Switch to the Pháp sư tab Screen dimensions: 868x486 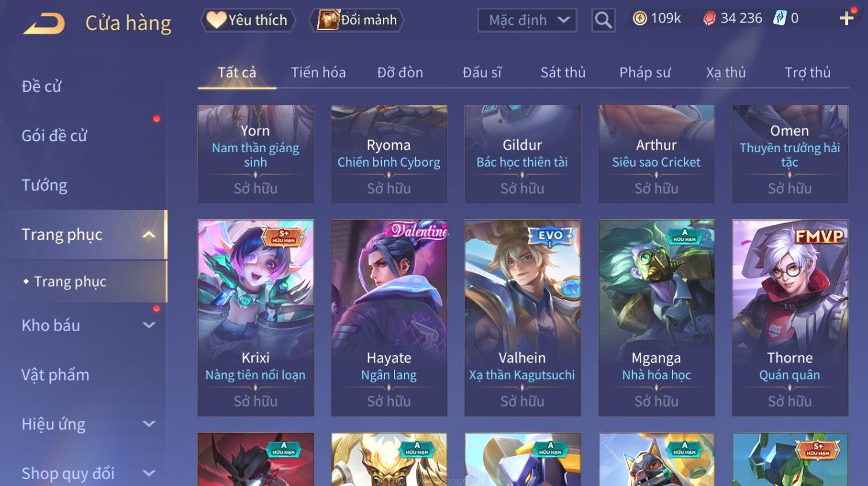pos(645,73)
